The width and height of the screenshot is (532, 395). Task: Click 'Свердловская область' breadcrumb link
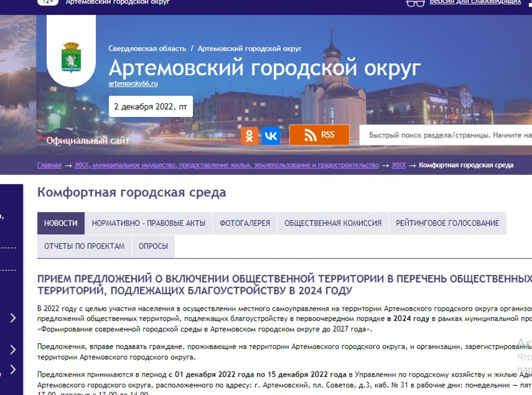(148, 48)
